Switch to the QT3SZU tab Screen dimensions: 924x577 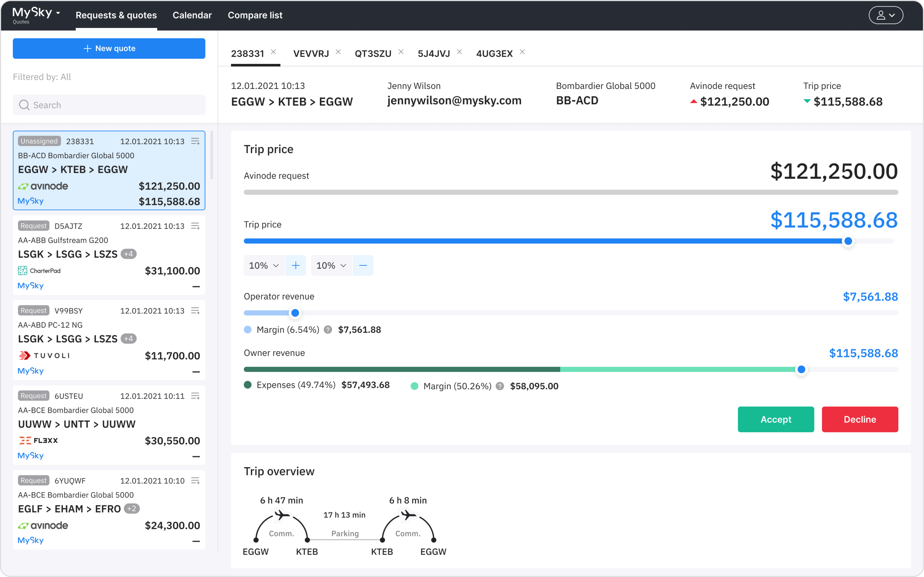[x=373, y=53]
